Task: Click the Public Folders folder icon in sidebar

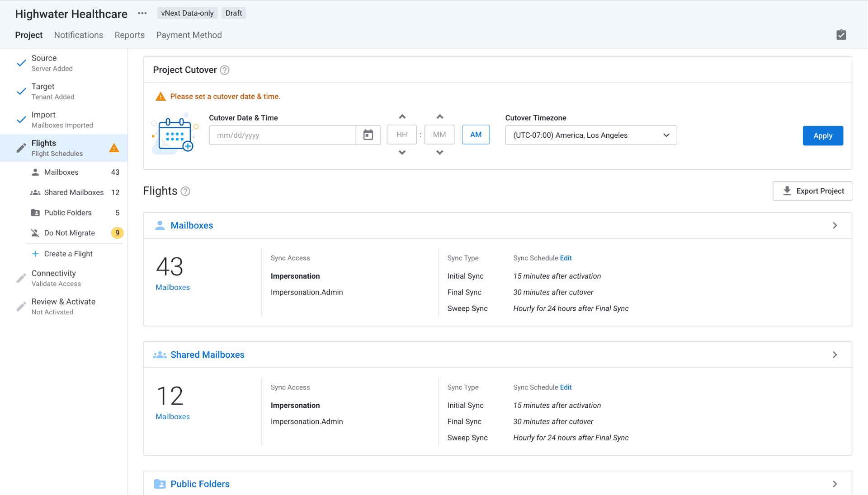Action: tap(35, 213)
